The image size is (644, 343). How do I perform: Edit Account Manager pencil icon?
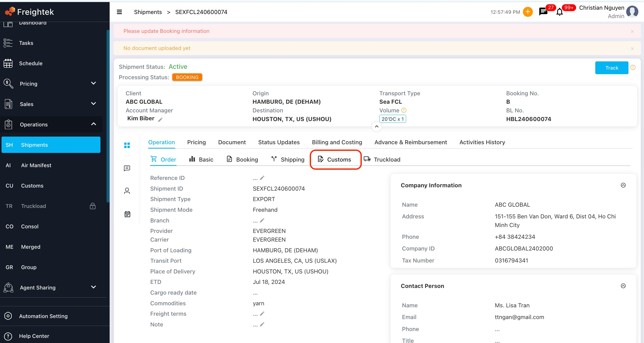[x=160, y=120]
